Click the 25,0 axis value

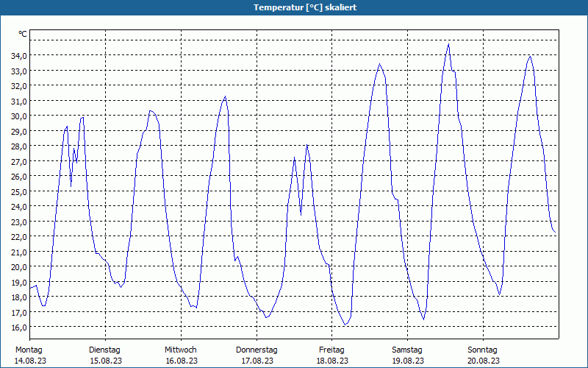click(x=19, y=191)
